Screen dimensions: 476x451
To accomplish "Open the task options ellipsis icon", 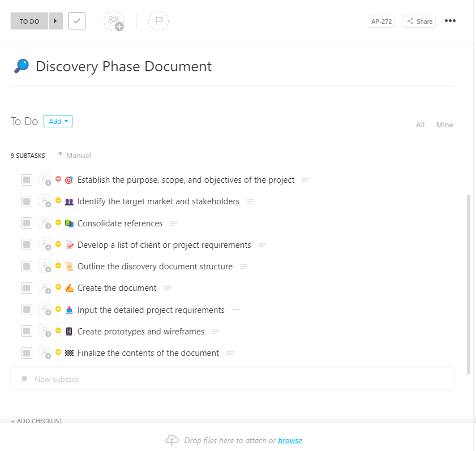I will click(x=450, y=20).
